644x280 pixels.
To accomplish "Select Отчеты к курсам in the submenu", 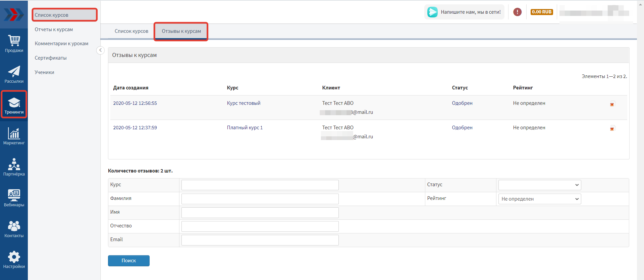I will 54,29.
